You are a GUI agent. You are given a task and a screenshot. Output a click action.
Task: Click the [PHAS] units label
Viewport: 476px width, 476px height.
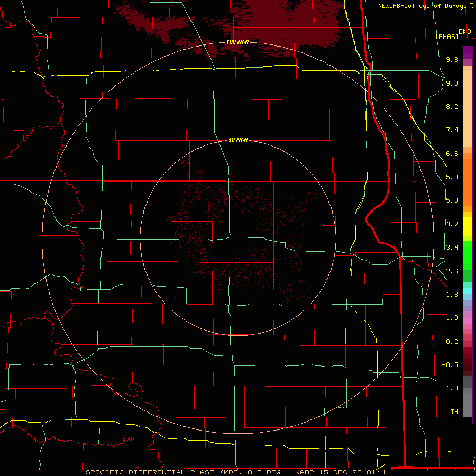coord(447,36)
